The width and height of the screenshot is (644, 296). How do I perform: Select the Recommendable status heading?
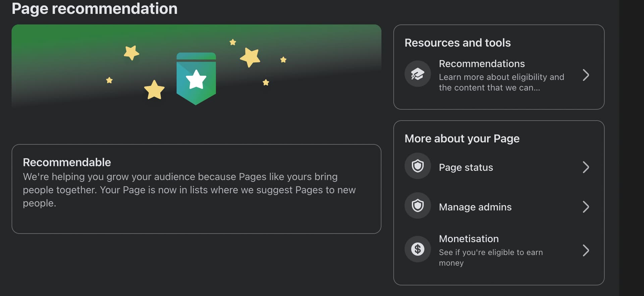67,162
